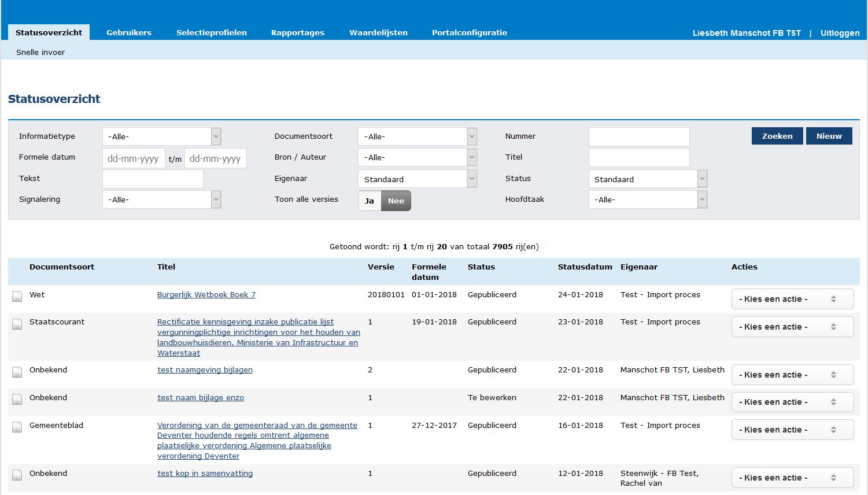Open the Burgerlijk Wetboek Boek 7 link
The width and height of the screenshot is (868, 495).
pyautogui.click(x=206, y=294)
